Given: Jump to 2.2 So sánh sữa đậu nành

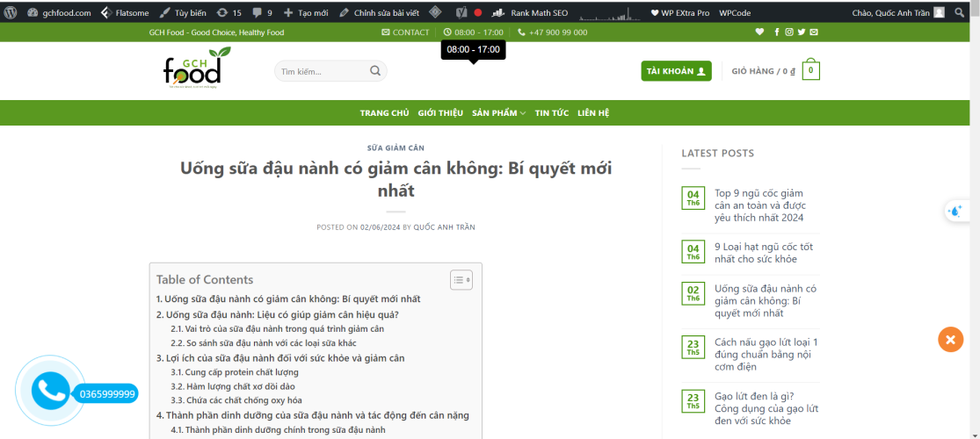Looking at the screenshot, I should point(264,342).
